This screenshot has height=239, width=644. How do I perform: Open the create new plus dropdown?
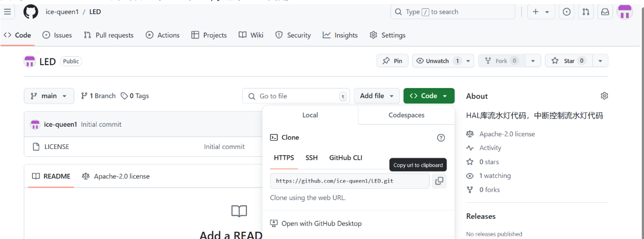(541, 12)
